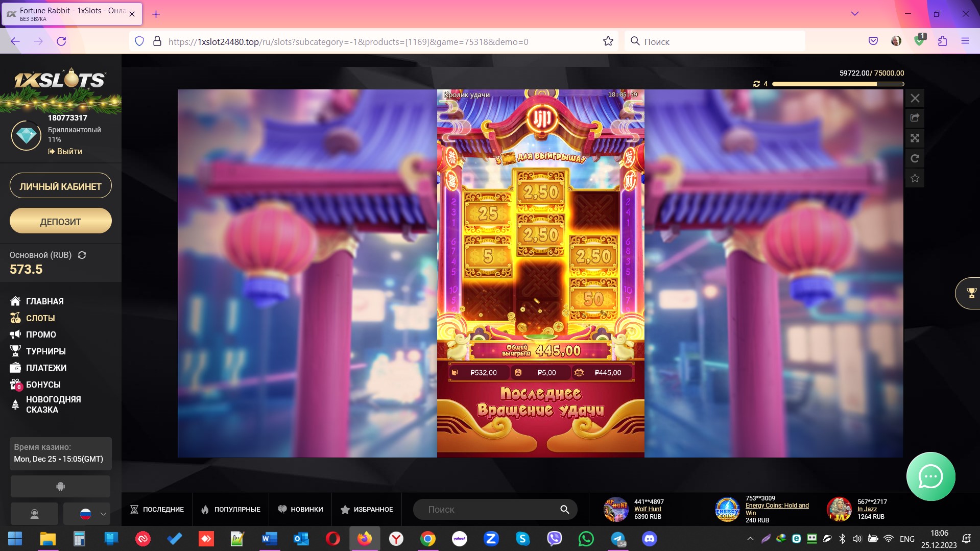Refresh the main RUB balance
Image resolution: width=980 pixels, height=551 pixels.
(x=82, y=255)
